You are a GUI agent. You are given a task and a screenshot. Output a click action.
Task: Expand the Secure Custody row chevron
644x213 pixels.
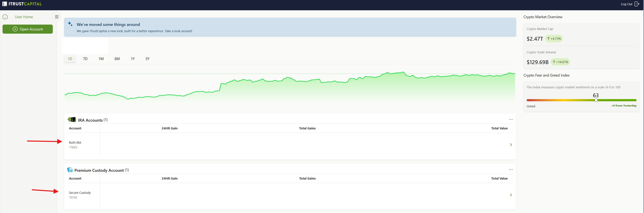511,195
